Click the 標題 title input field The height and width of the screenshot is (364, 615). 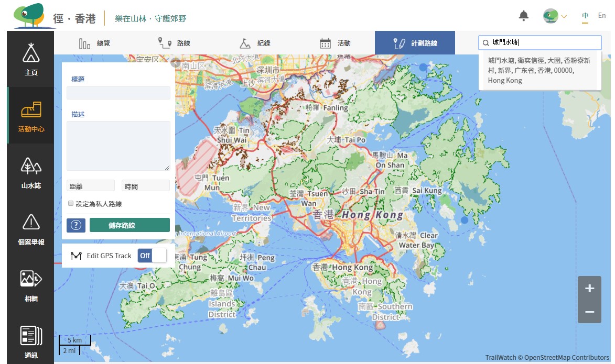(118, 93)
